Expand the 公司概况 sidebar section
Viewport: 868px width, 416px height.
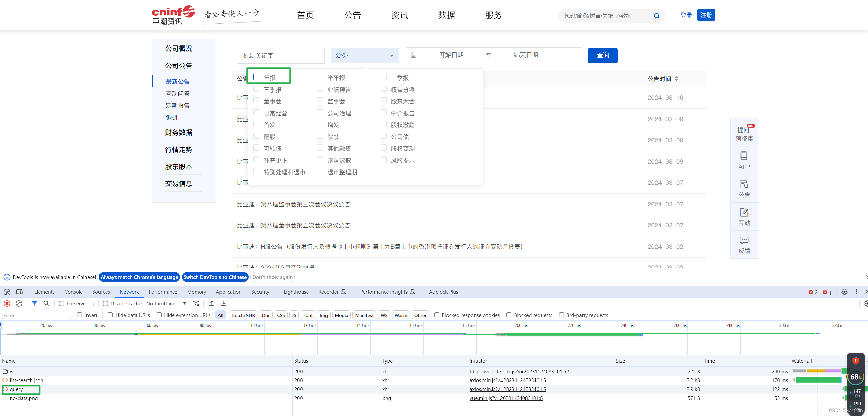click(179, 48)
